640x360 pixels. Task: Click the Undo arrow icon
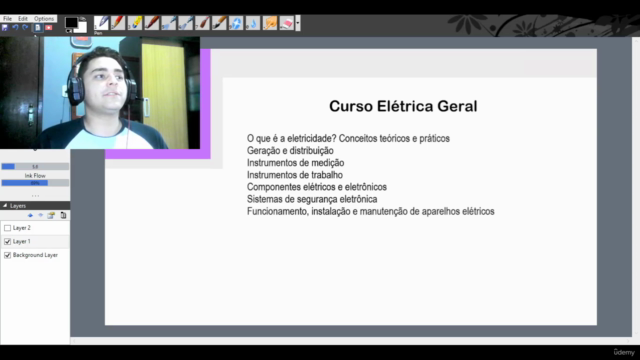(15, 27)
